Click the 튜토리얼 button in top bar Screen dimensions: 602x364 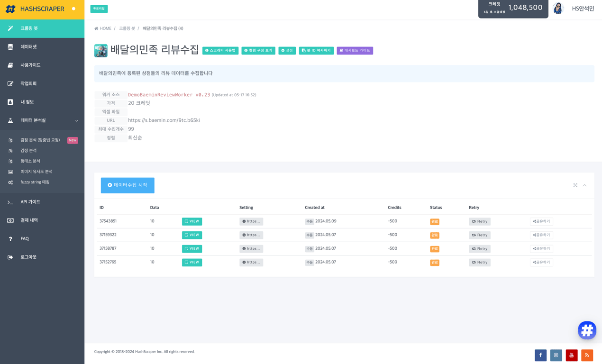(99, 9)
